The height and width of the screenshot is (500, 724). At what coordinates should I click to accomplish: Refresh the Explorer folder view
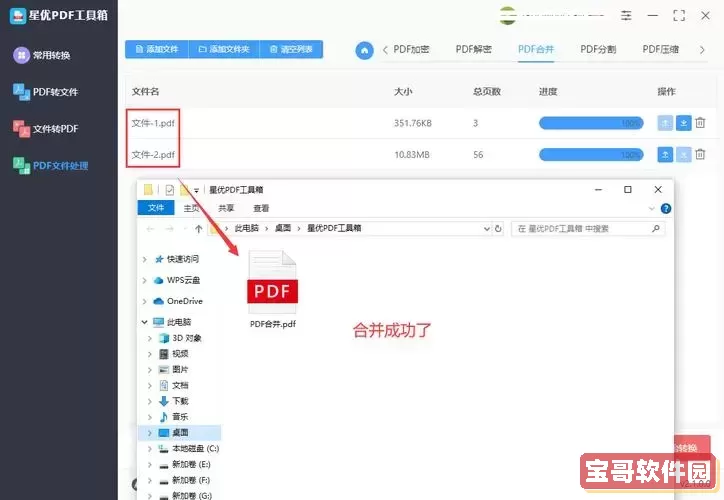click(x=498, y=229)
